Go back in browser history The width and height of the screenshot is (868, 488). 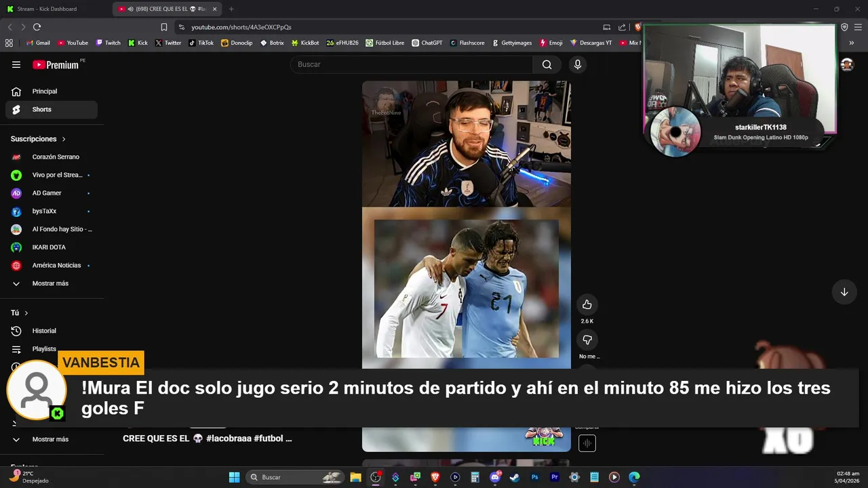(9, 27)
